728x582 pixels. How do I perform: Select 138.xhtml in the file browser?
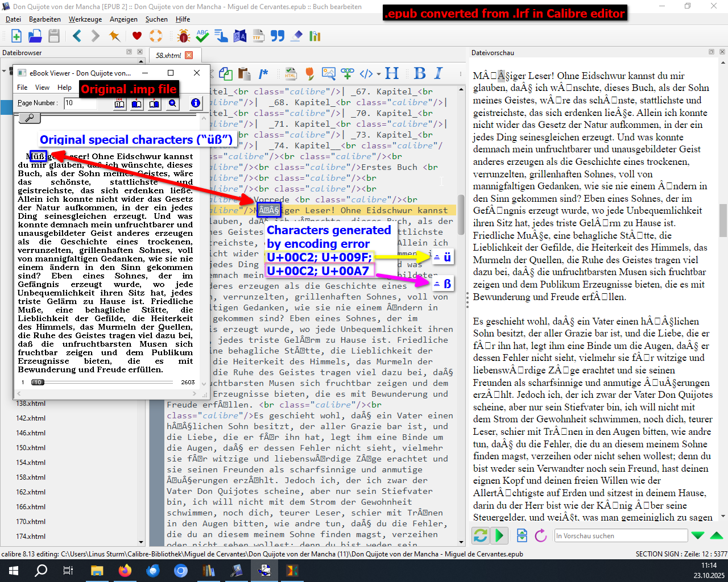click(31, 404)
